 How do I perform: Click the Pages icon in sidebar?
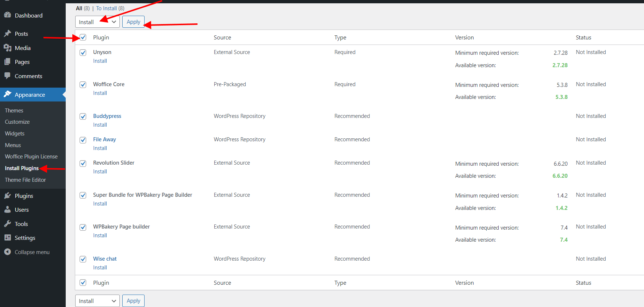(x=7, y=62)
